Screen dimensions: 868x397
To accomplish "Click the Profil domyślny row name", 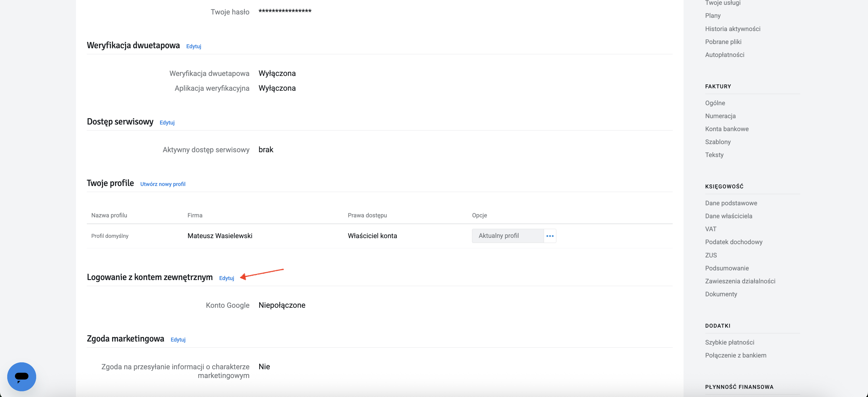I will (110, 236).
